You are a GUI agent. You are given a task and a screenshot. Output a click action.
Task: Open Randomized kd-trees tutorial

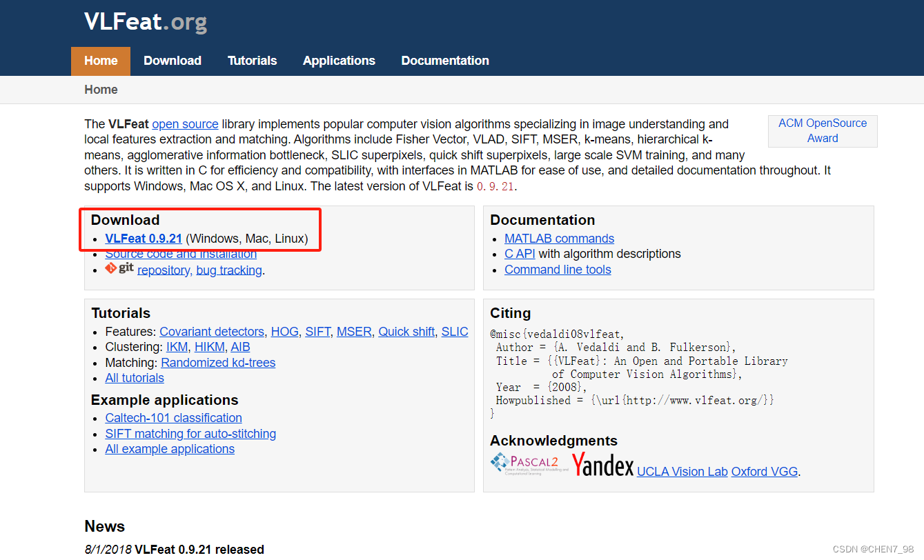point(218,363)
